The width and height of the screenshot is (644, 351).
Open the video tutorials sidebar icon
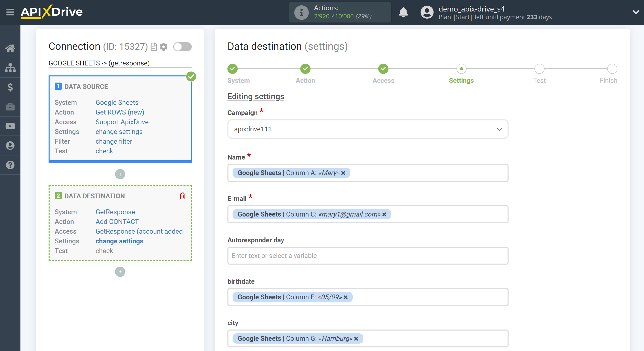click(x=10, y=126)
